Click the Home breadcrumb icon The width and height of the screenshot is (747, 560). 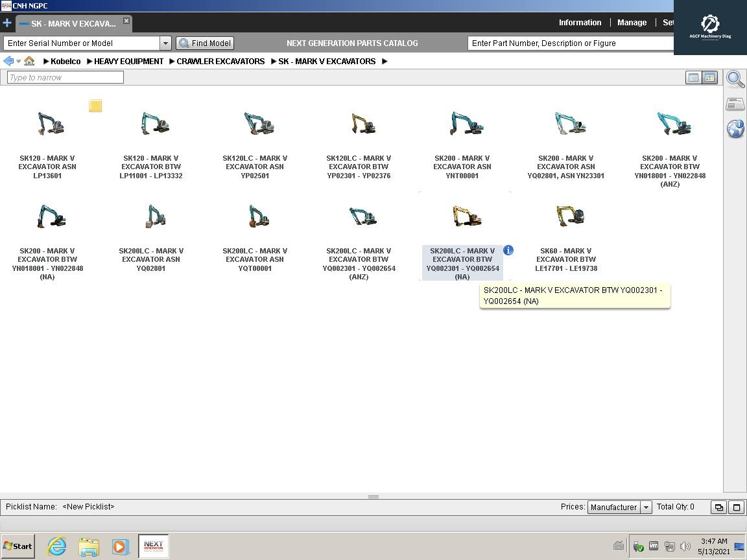[29, 61]
